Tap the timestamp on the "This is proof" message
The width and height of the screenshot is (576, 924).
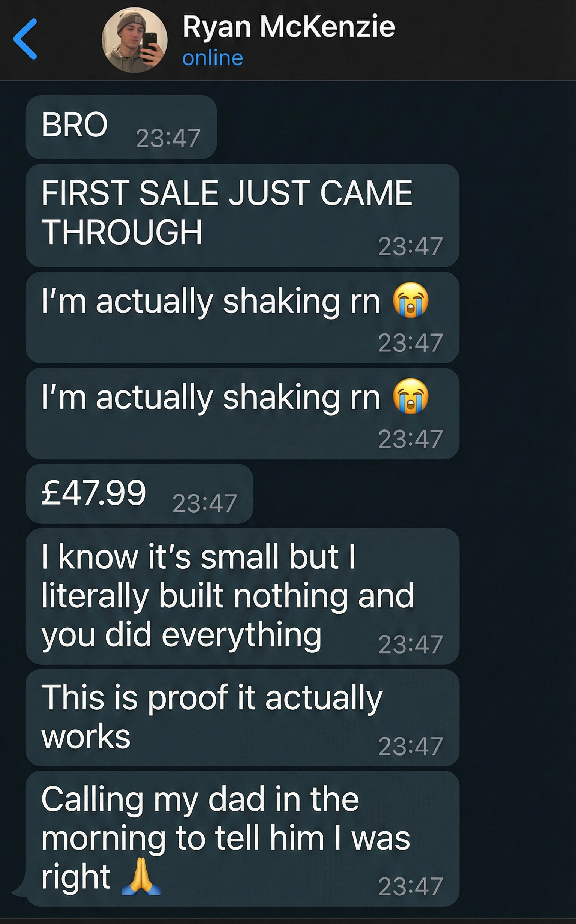point(410,746)
